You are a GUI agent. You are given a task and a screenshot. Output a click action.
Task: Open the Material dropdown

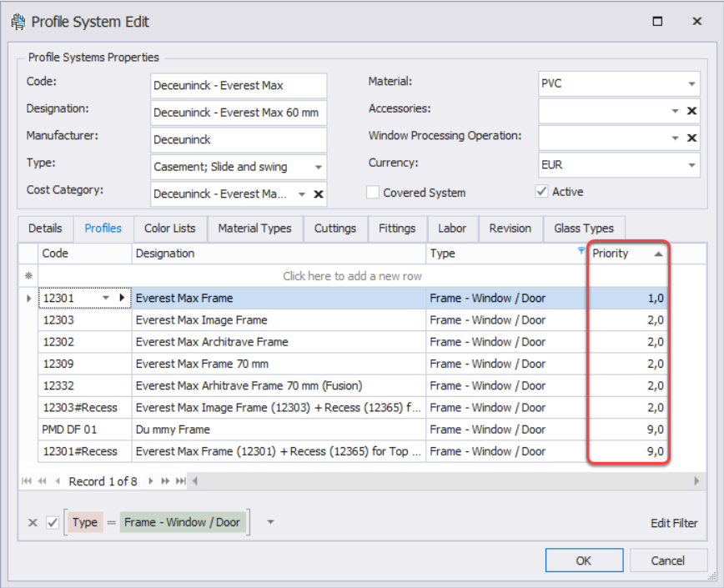[x=691, y=84]
